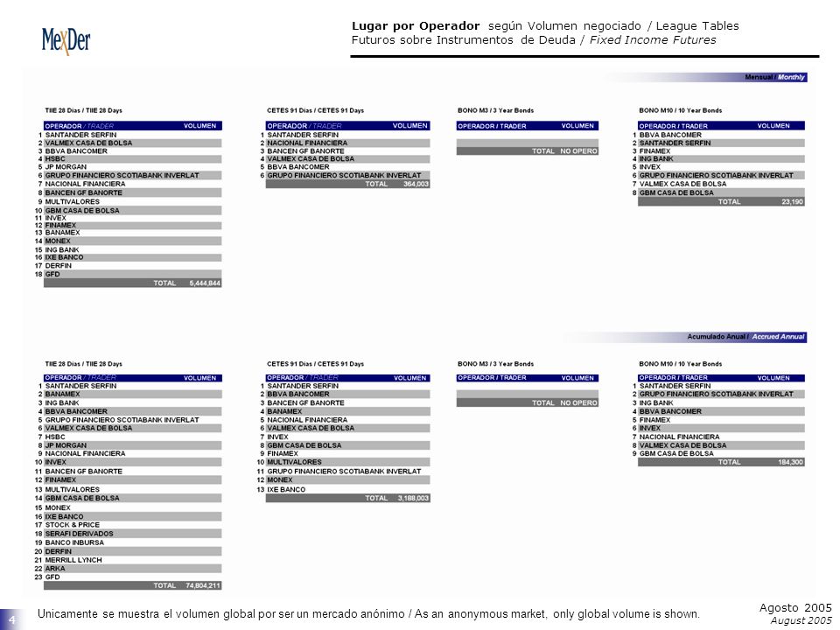840x630 pixels.
Task: Select 'ARKA' row in annual TIIE table
Action: [x=132, y=569]
